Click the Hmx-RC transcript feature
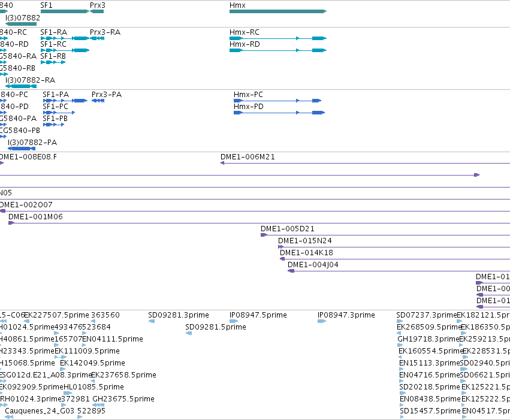Image resolution: width=510 pixels, height=420 pixels. (278, 38)
